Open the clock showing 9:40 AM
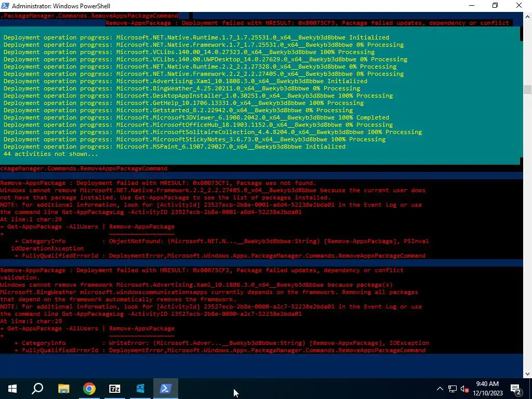Viewport: 532px width, 399px height. (487, 384)
